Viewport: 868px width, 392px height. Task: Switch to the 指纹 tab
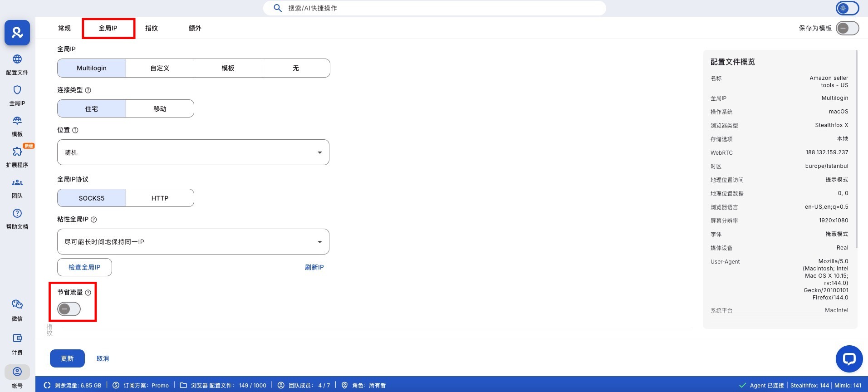[152, 28]
